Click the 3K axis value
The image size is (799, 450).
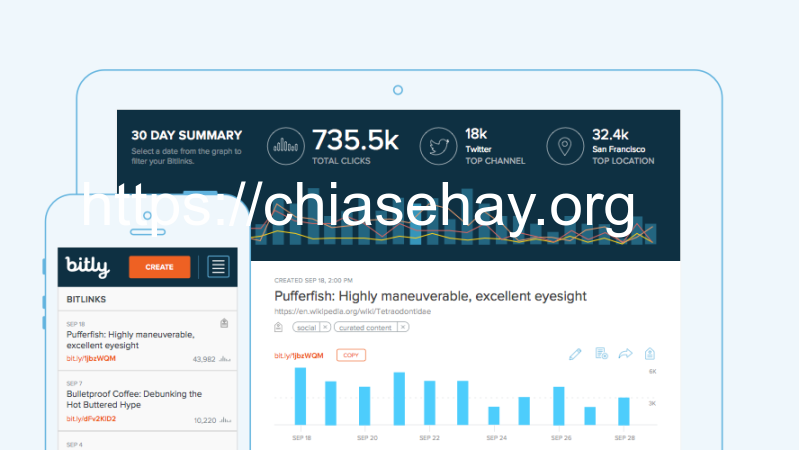[652, 403]
